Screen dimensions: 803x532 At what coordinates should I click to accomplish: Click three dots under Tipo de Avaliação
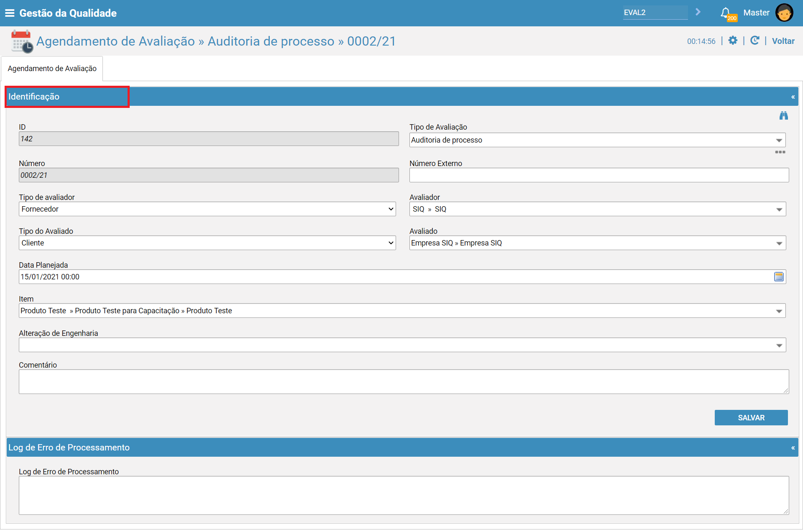point(780,152)
